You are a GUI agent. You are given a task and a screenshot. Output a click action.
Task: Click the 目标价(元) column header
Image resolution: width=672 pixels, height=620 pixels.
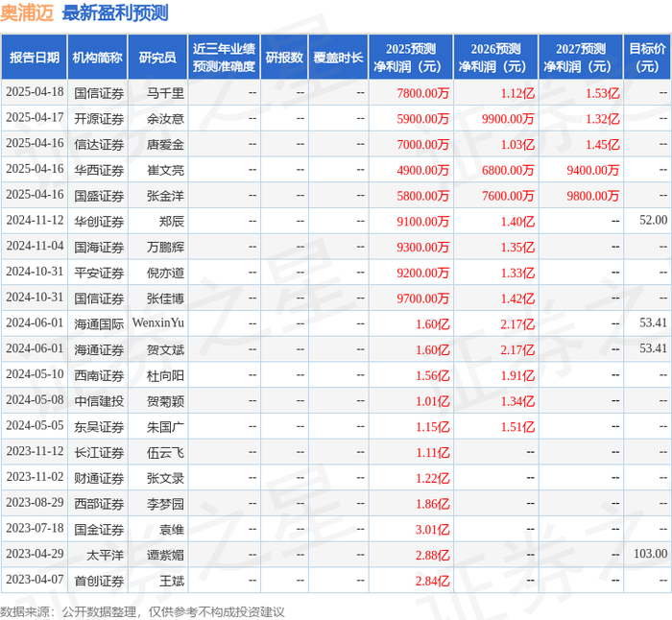(x=647, y=57)
